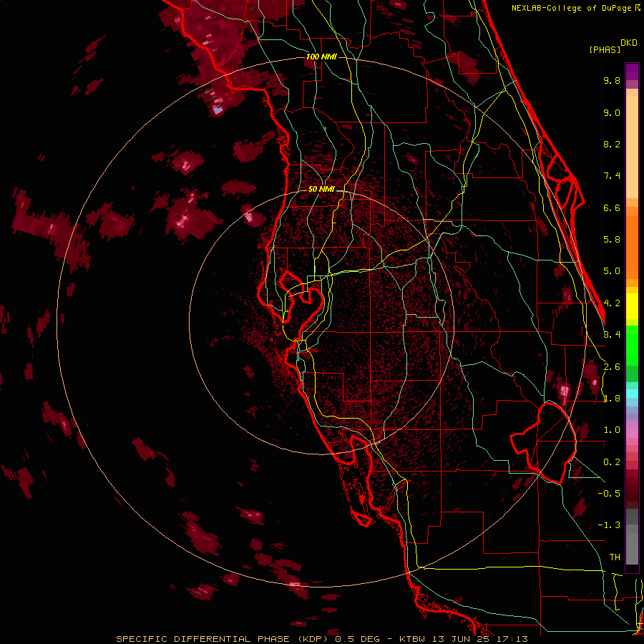
Task: Click the 5.0 value on the legend
Action: [612, 271]
